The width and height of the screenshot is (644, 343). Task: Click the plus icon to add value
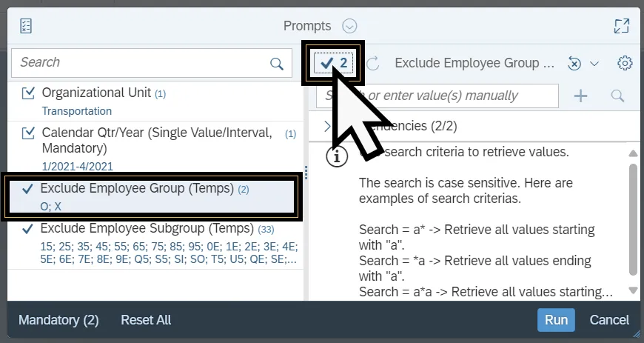tap(581, 96)
